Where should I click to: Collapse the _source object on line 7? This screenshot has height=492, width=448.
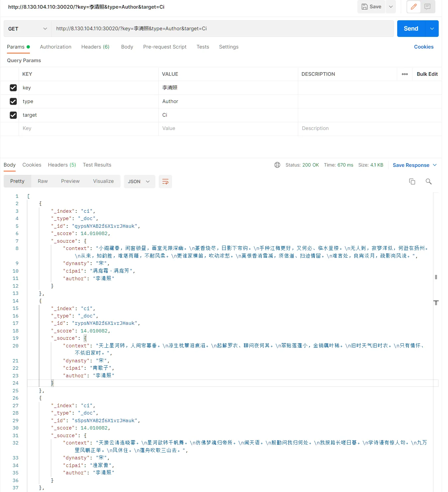click(85, 241)
